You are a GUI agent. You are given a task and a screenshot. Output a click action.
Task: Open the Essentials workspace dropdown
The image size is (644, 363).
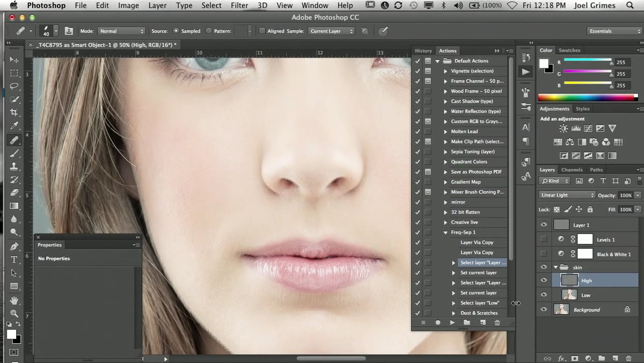tap(614, 31)
